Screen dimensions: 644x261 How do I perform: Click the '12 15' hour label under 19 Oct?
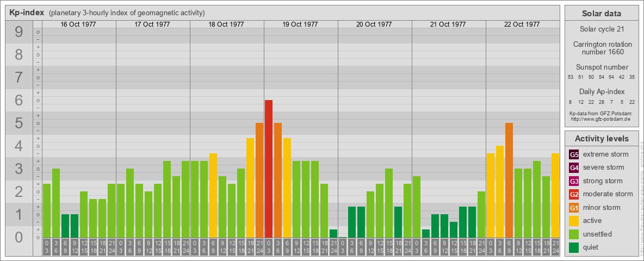pyautogui.click(x=306, y=247)
